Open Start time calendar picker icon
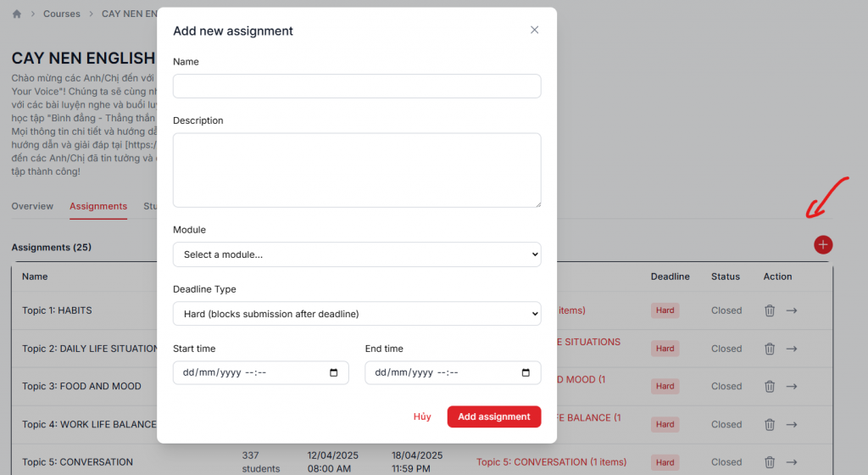 pos(333,373)
